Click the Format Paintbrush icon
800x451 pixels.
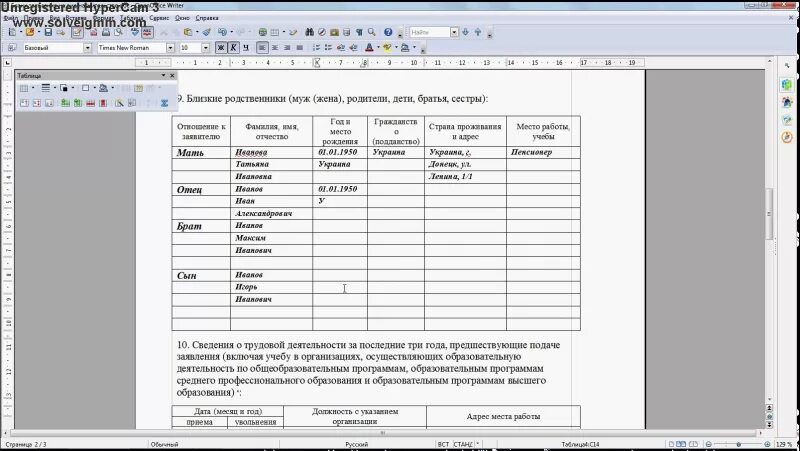point(206,32)
